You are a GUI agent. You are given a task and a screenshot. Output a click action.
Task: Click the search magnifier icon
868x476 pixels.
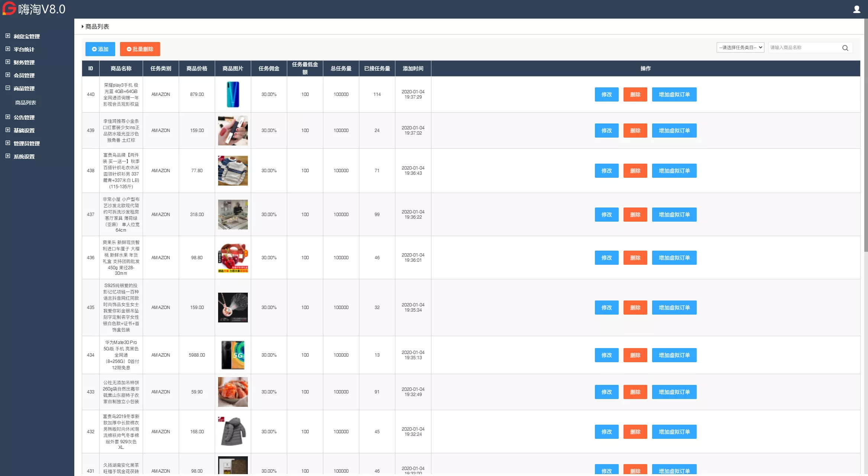pos(845,48)
